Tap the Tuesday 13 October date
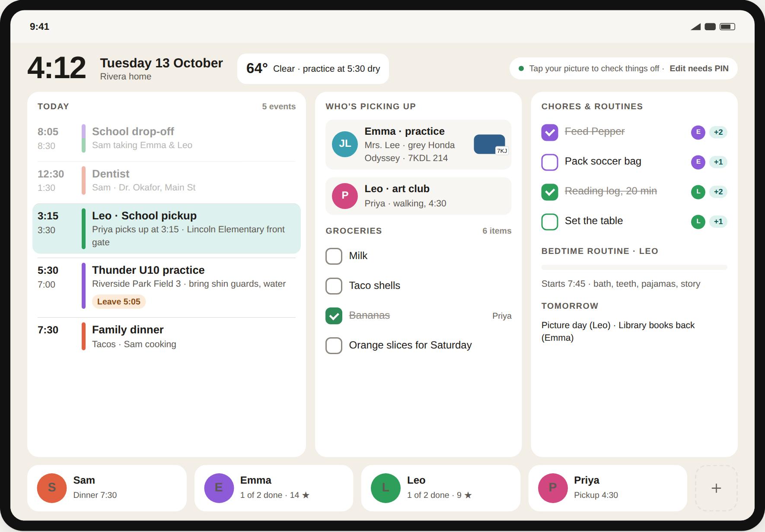This screenshot has width=765, height=532. pyautogui.click(x=161, y=63)
